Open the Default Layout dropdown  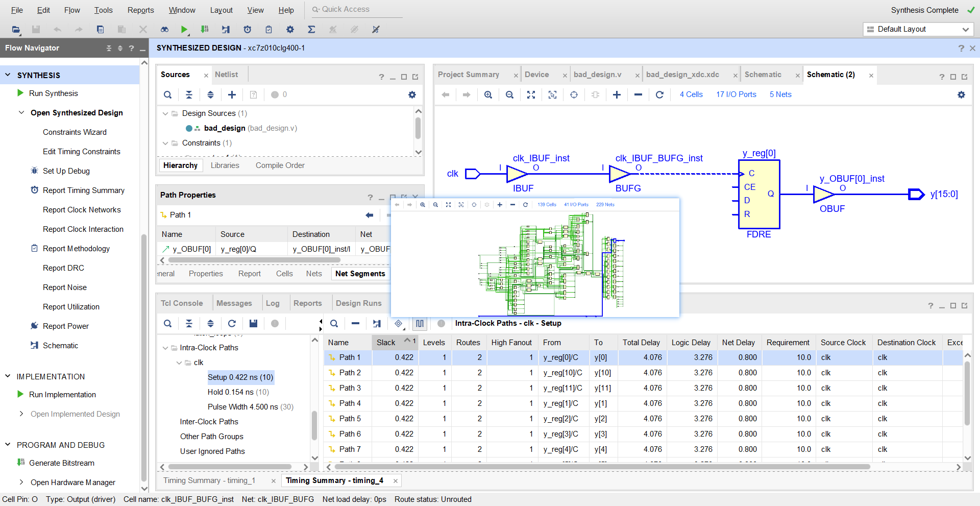pos(917,29)
